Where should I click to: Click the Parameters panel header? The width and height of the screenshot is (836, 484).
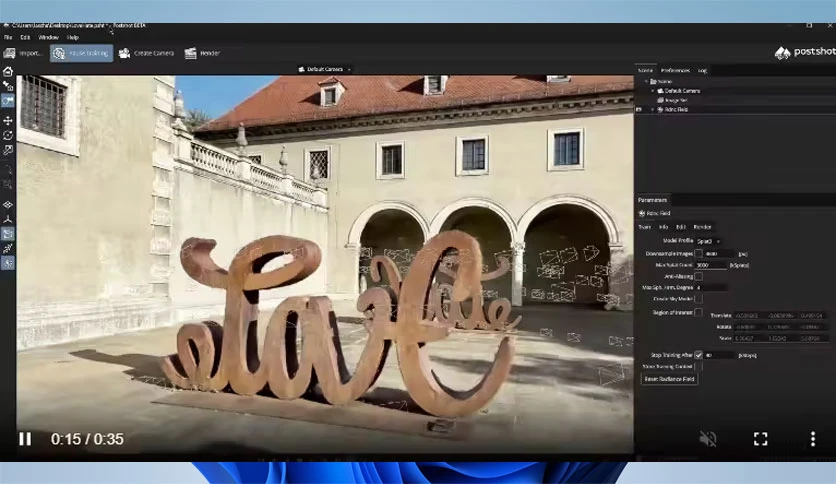click(x=653, y=200)
